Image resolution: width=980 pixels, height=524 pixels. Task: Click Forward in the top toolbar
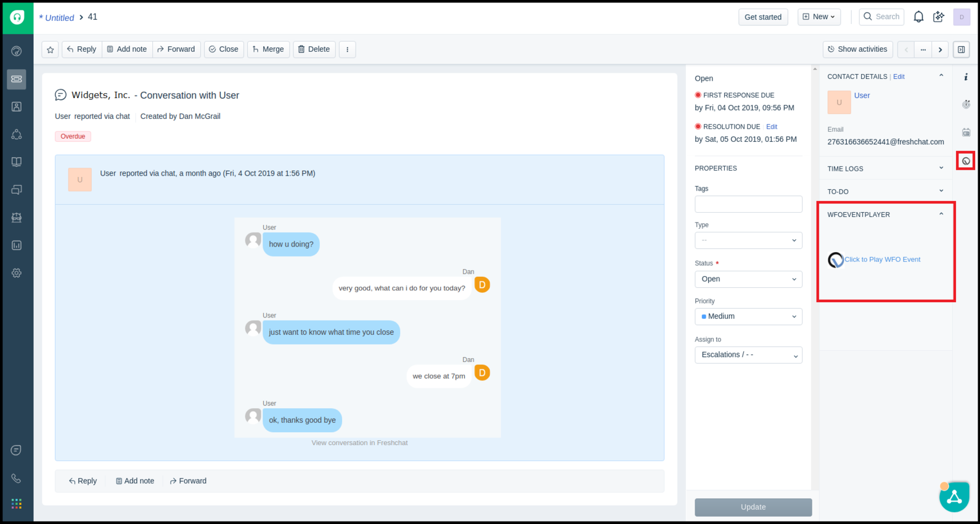pyautogui.click(x=176, y=49)
